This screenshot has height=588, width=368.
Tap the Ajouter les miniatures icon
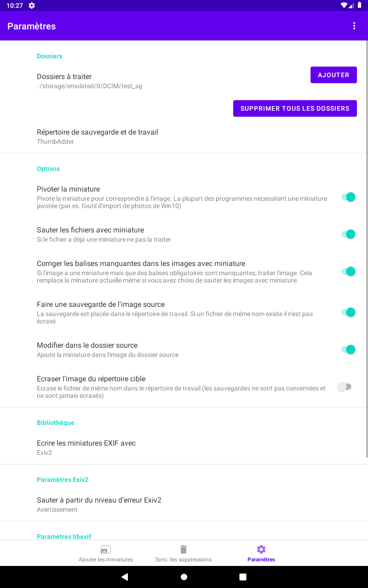point(106,549)
